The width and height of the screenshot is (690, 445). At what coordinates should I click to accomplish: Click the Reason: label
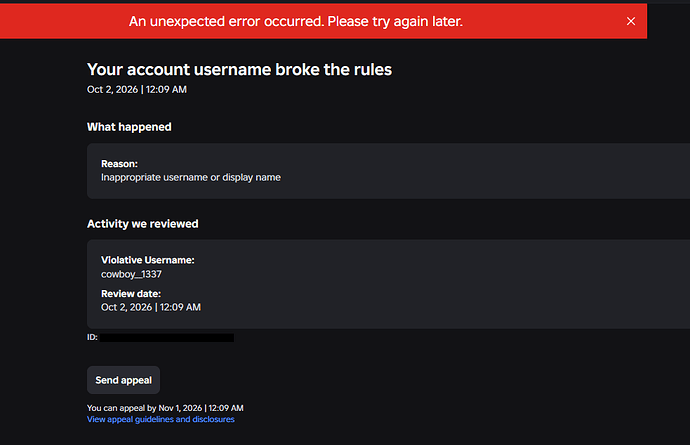click(x=119, y=164)
